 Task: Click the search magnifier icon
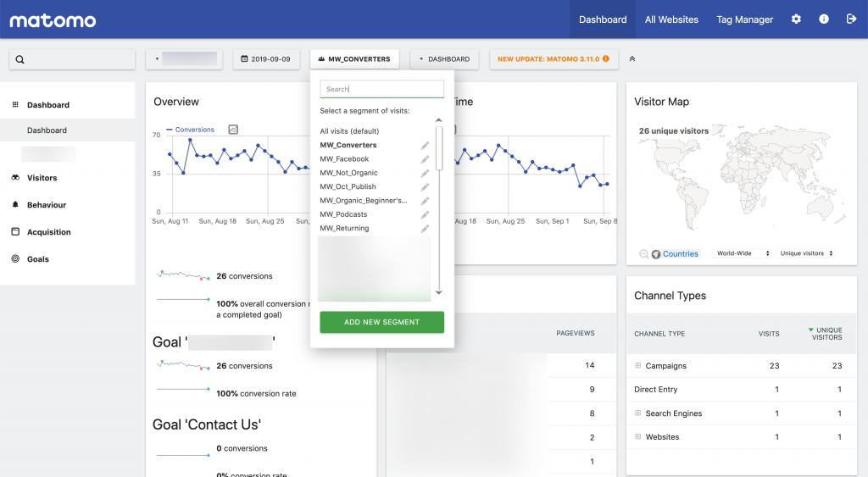click(20, 60)
